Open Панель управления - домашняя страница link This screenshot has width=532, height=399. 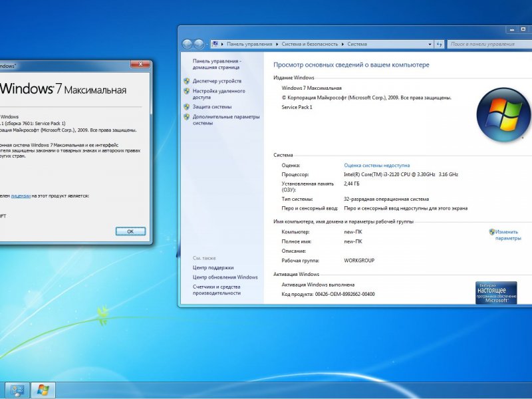(217, 64)
